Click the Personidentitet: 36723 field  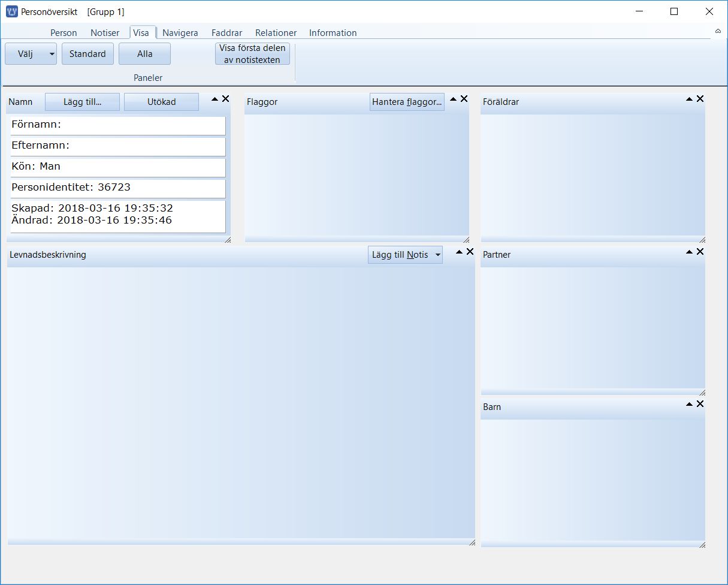118,188
